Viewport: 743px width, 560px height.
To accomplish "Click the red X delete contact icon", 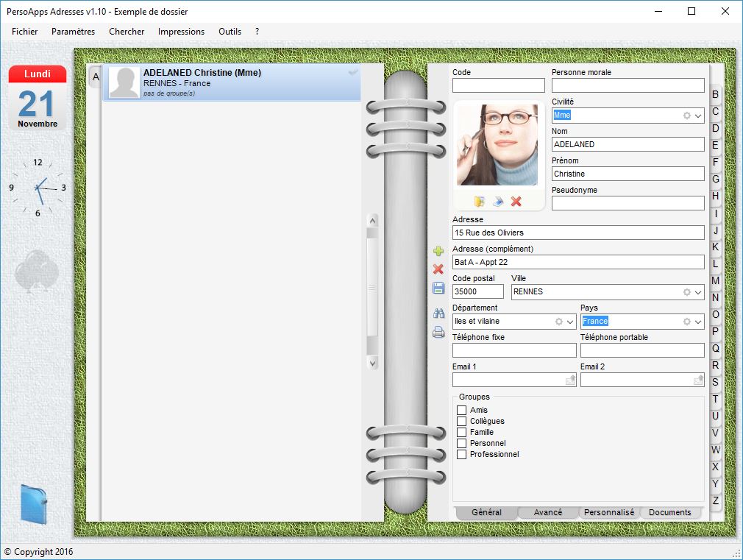I will point(438,269).
